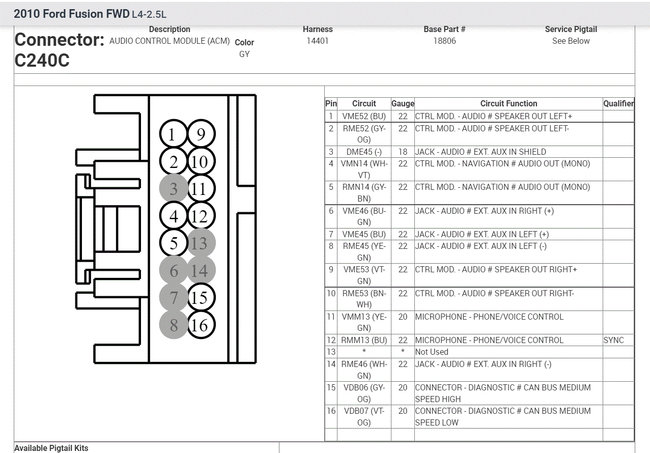Select the greyed pin 13 circle
Image resolution: width=650 pixels, height=453 pixels.
pyautogui.click(x=201, y=243)
